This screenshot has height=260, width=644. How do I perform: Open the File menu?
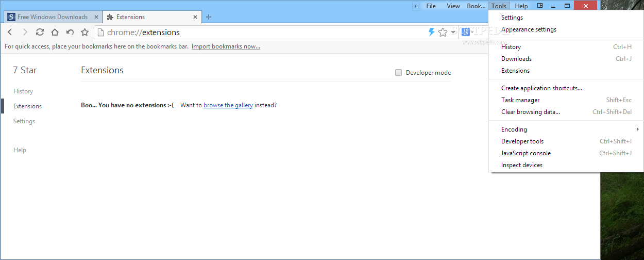tap(431, 6)
